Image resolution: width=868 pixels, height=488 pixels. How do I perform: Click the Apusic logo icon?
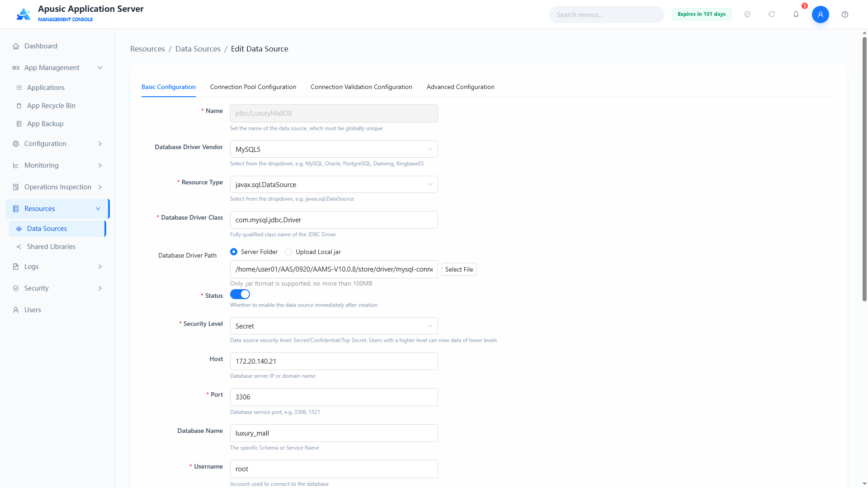[x=24, y=14]
